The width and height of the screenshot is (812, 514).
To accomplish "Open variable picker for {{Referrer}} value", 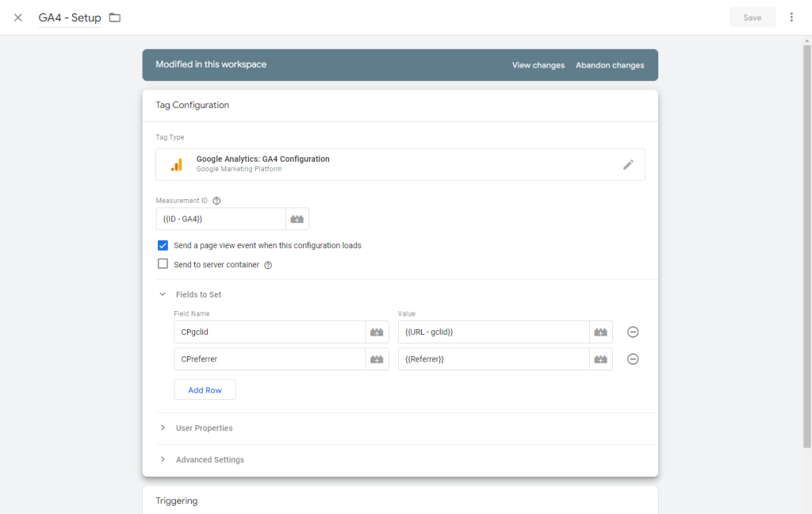I will 601,359.
